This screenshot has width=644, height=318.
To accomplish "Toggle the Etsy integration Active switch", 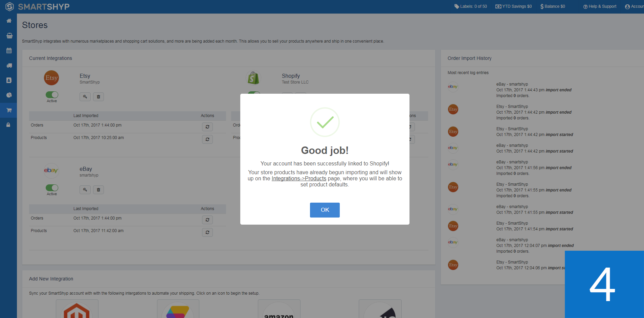I will pyautogui.click(x=52, y=95).
